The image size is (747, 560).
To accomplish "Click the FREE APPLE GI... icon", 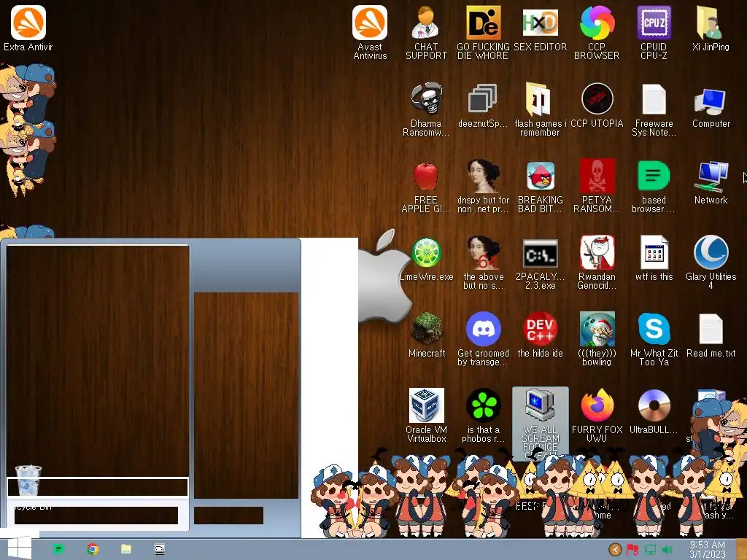I will point(426,187).
